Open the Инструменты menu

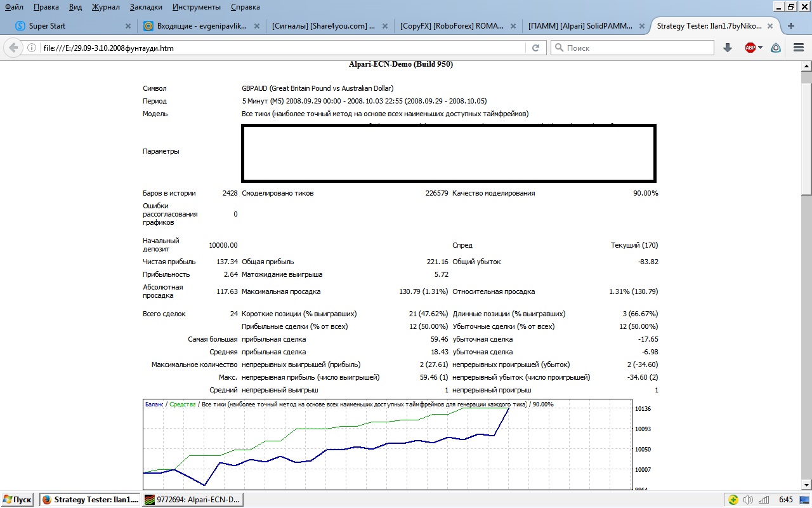[197, 7]
